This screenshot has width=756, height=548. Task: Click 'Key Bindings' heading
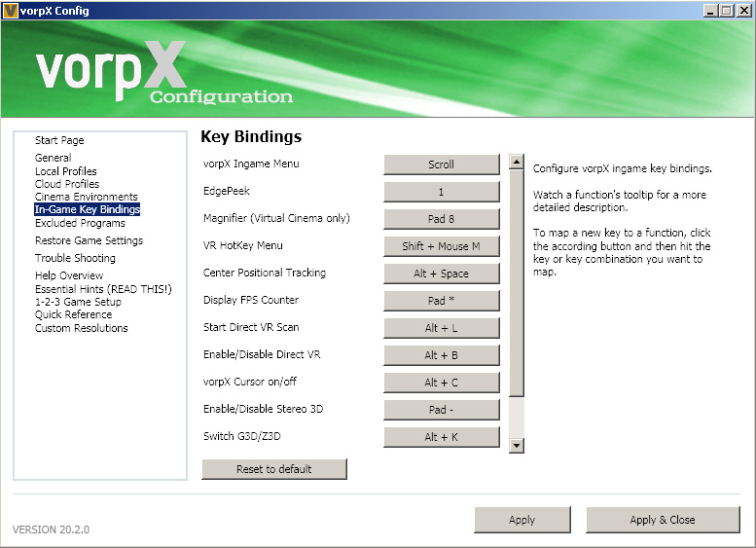click(x=251, y=136)
